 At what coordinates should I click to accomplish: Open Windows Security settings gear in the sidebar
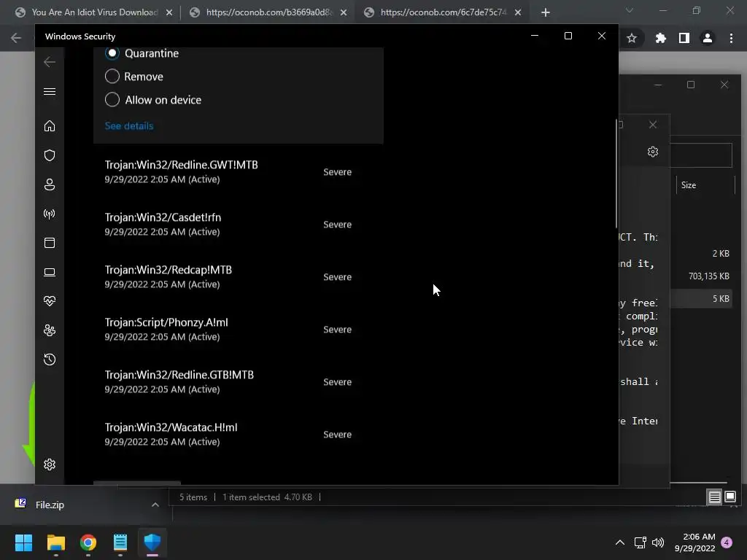tap(50, 464)
